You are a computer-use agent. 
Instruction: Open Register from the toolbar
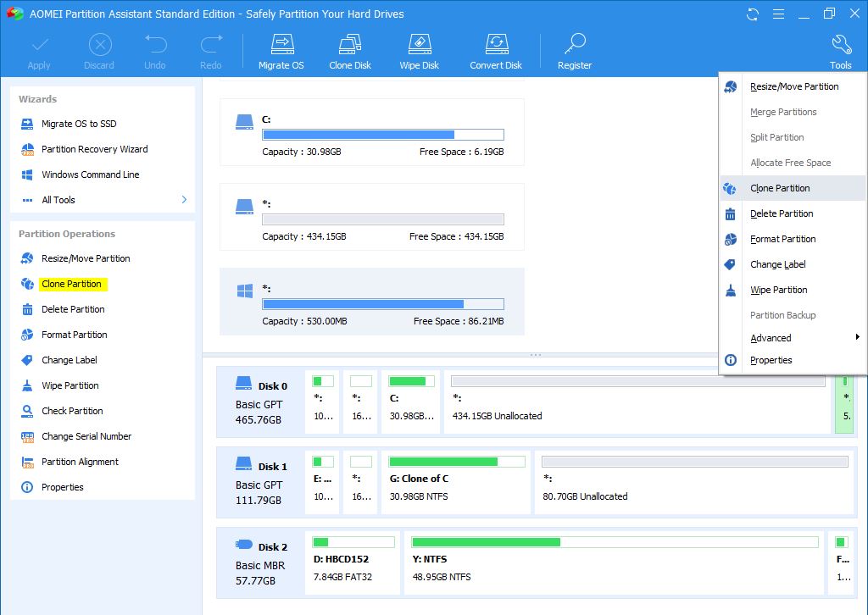(x=575, y=51)
